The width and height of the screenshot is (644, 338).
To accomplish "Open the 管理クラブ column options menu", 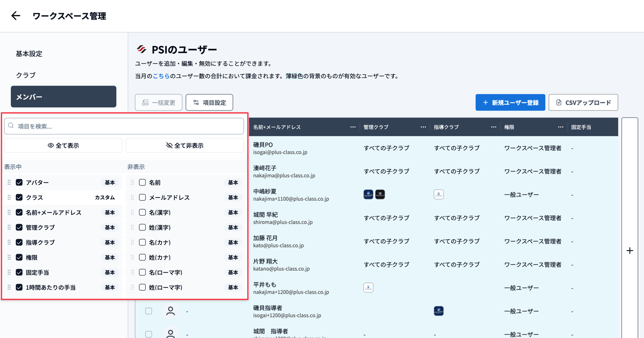I will [423, 127].
